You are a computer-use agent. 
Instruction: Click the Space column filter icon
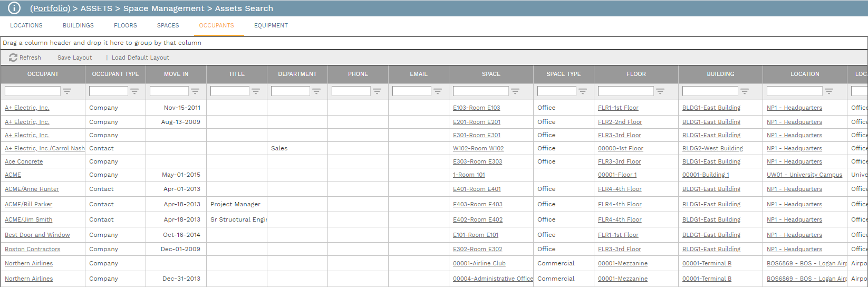(x=515, y=91)
